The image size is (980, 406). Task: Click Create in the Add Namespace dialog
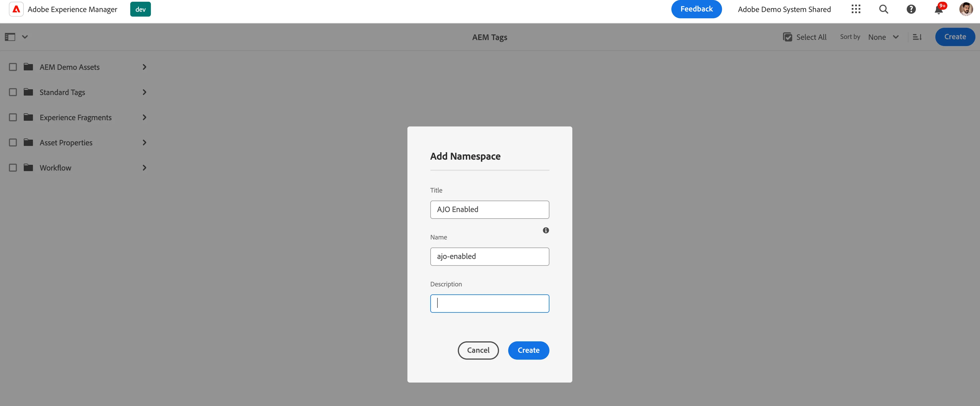(x=529, y=350)
